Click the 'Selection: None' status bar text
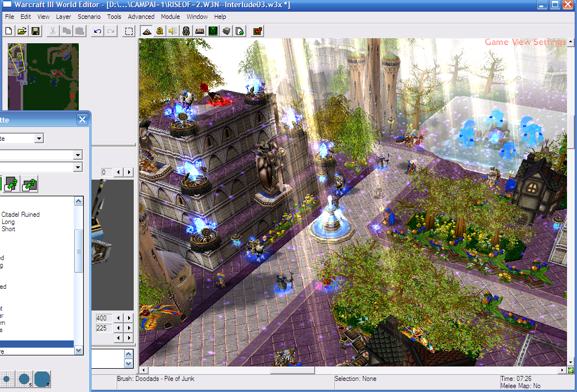This screenshot has width=577, height=392. [x=355, y=379]
